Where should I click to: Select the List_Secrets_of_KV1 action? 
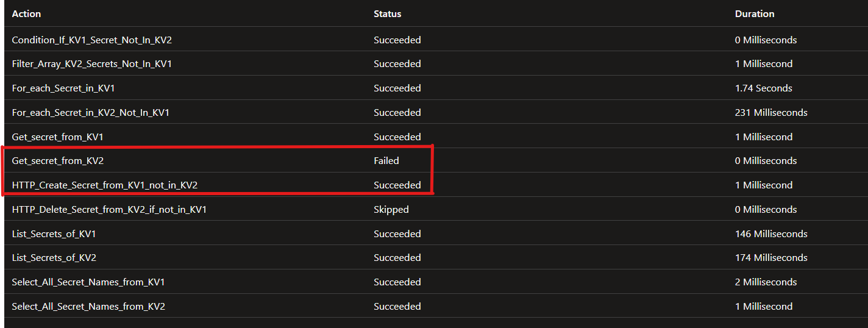point(54,234)
